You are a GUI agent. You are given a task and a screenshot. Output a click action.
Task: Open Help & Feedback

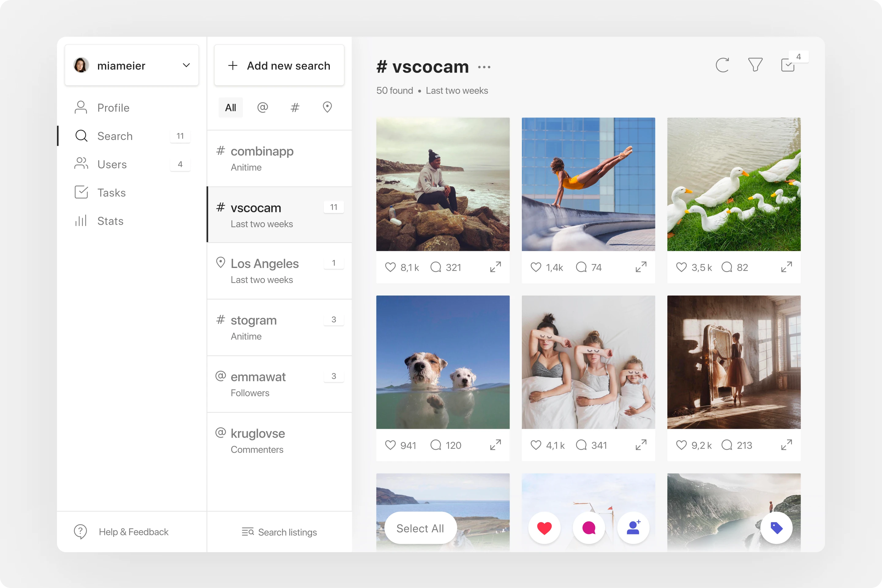(121, 531)
